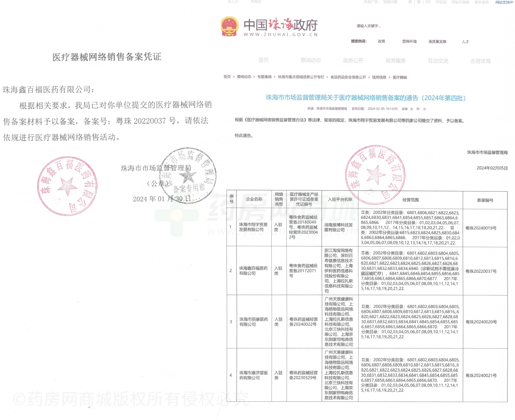Open 要闻动态 in main navigation
Viewport: 515px width, 420px height.
311,60
